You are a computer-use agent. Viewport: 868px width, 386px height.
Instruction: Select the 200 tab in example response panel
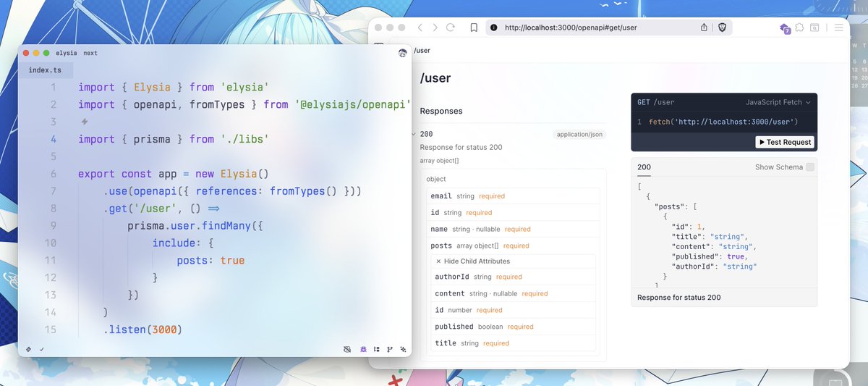point(644,167)
